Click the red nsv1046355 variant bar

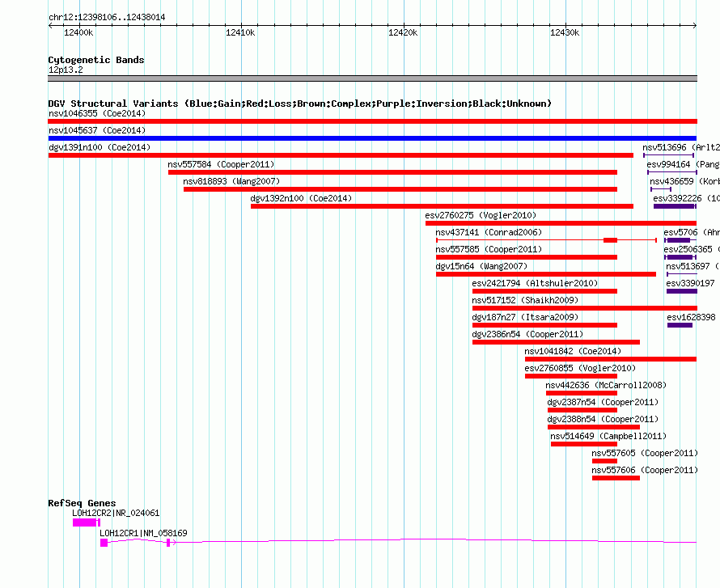point(372,121)
